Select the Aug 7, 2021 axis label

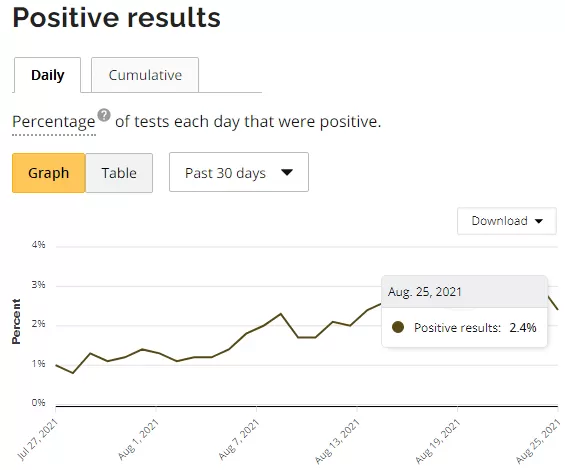point(239,439)
